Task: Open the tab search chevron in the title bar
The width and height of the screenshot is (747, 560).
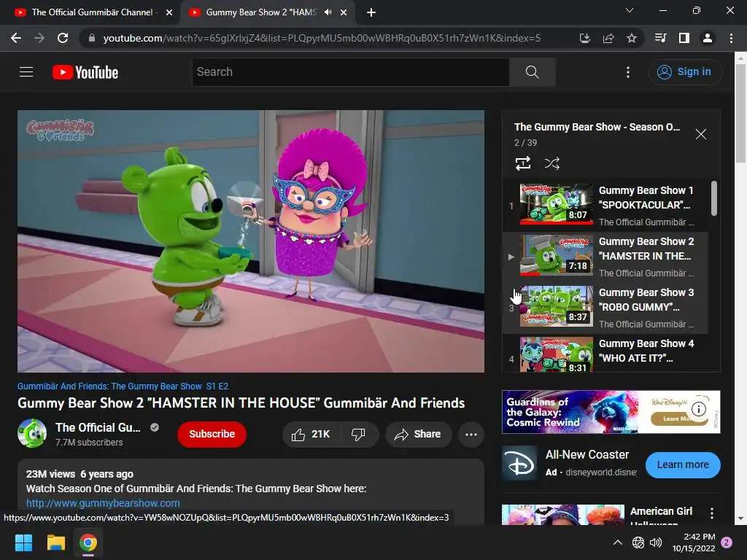Action: point(630,10)
